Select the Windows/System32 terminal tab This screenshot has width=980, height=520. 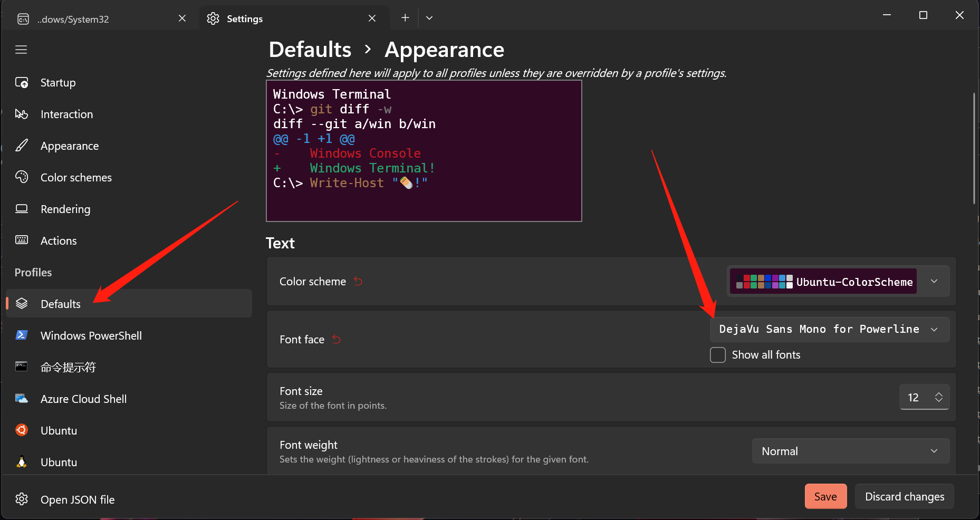click(x=72, y=19)
